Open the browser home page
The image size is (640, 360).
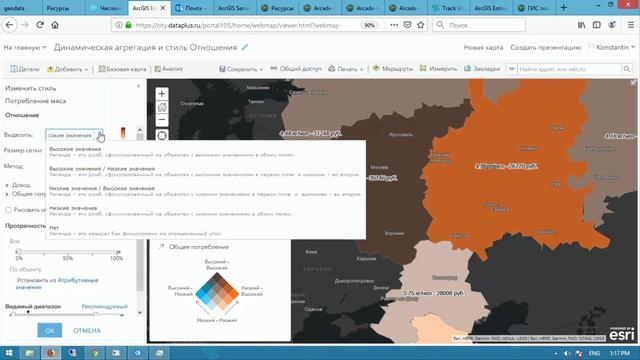pos(55,25)
